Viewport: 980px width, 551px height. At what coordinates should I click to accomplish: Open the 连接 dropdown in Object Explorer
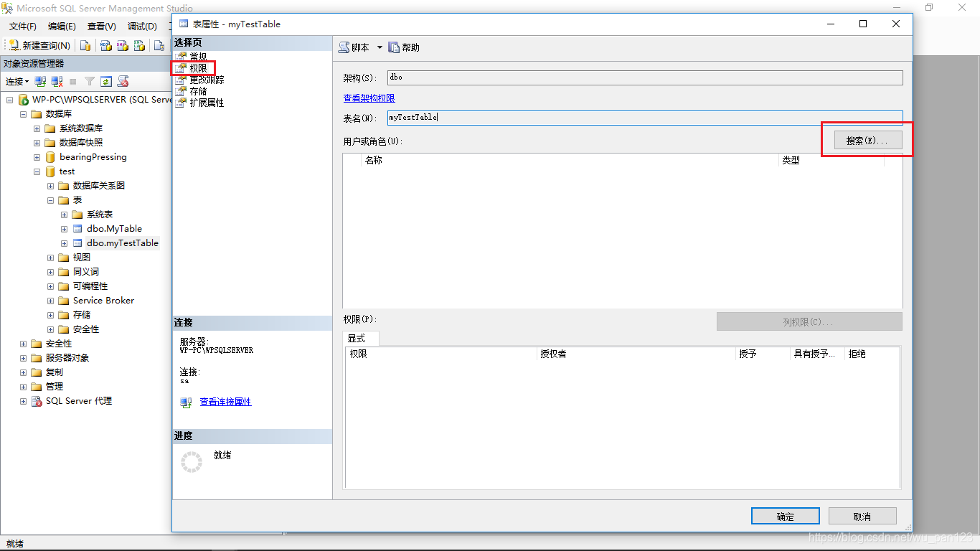tap(17, 81)
